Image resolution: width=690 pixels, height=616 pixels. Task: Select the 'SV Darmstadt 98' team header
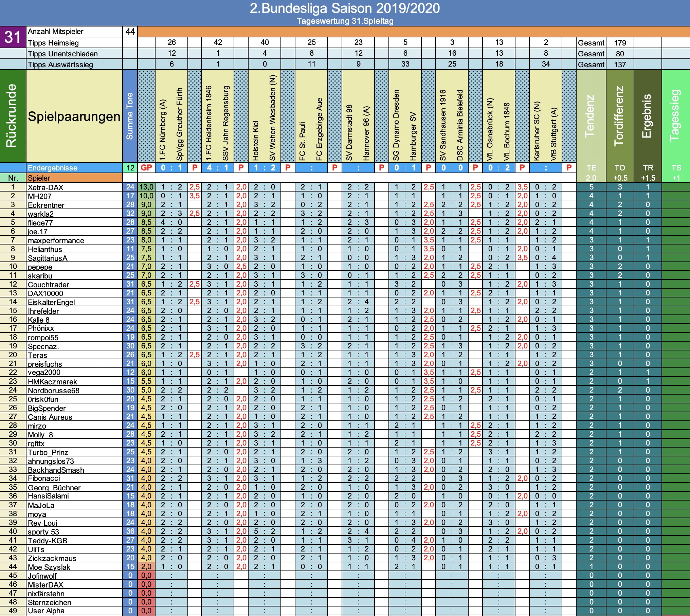pos(349,132)
